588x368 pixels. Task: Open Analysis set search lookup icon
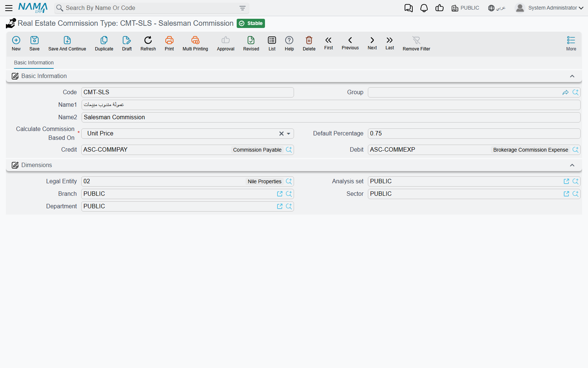pos(576,181)
